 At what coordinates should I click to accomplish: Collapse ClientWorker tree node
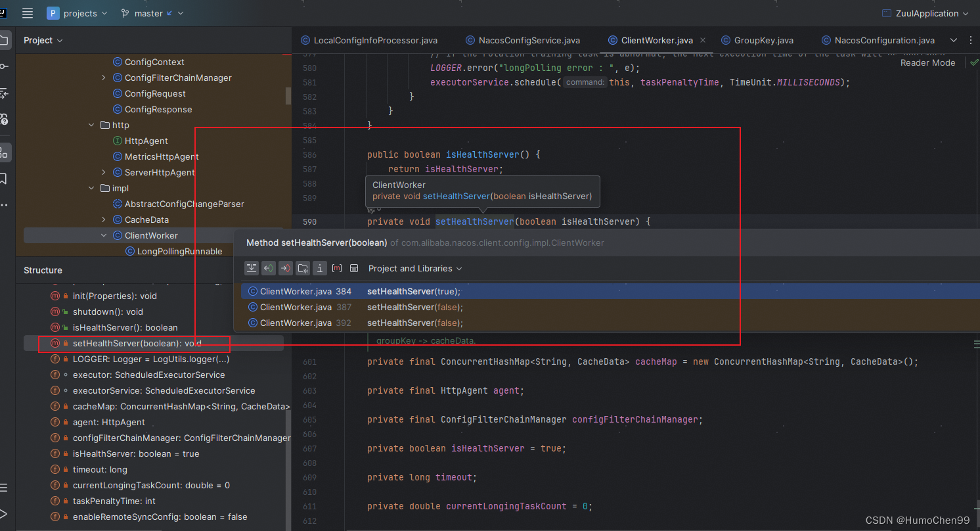[x=104, y=235]
